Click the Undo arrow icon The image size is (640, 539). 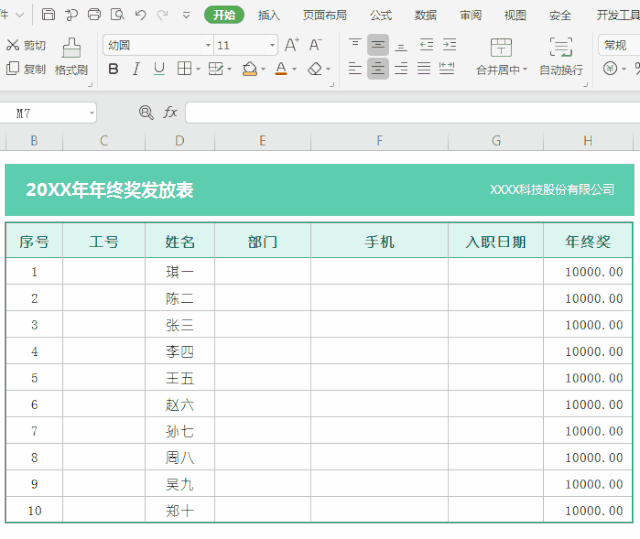click(140, 15)
